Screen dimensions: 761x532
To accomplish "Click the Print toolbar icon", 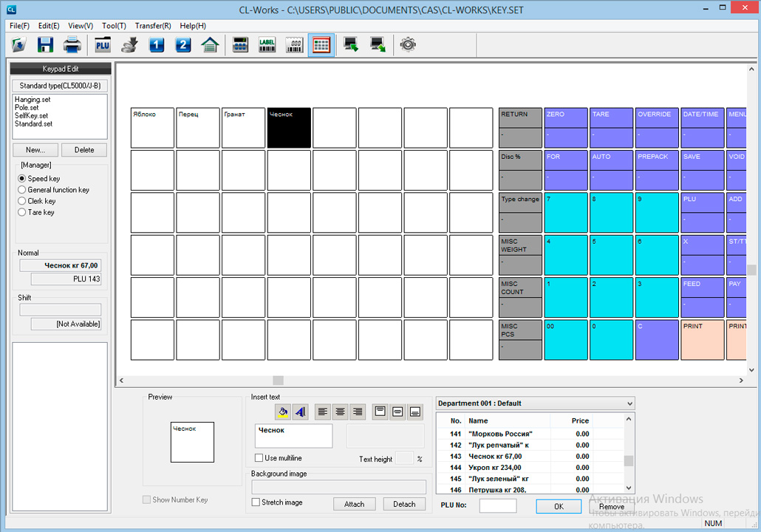I will tap(72, 45).
